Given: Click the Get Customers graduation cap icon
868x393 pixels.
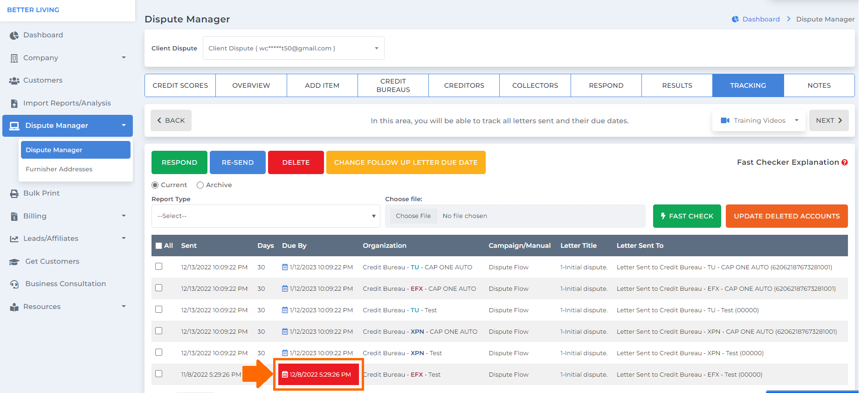Looking at the screenshot, I should pos(14,262).
